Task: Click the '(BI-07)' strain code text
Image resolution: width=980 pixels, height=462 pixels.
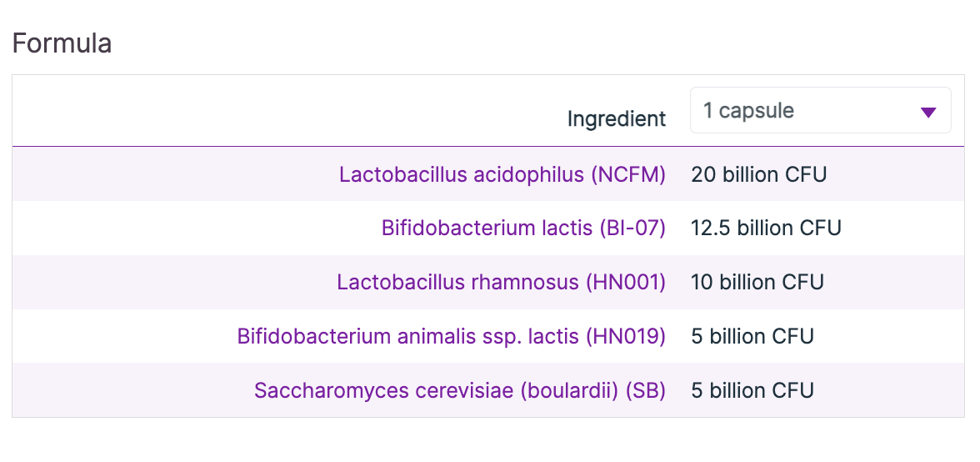Action: point(632,228)
